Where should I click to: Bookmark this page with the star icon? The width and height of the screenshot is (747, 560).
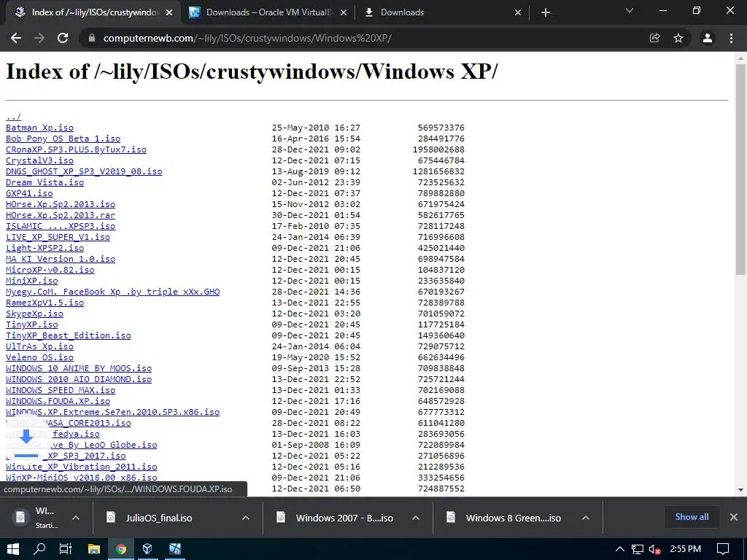pyautogui.click(x=678, y=38)
